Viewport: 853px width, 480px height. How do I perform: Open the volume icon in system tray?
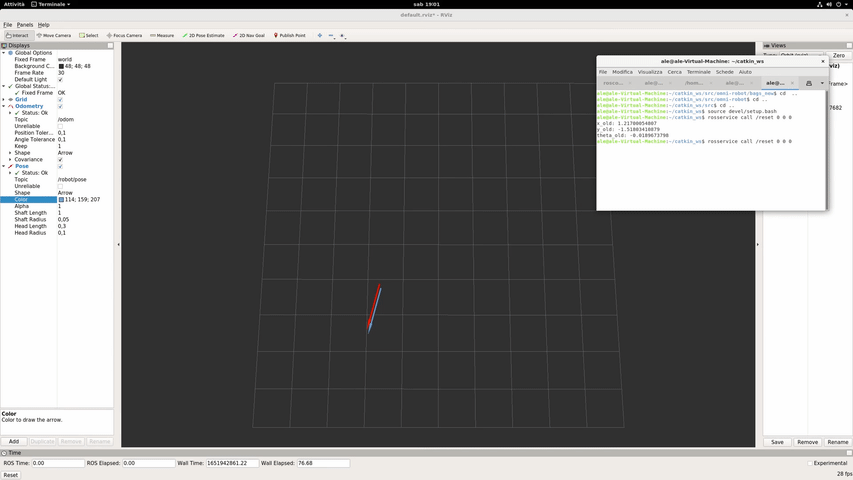pyautogui.click(x=829, y=4)
